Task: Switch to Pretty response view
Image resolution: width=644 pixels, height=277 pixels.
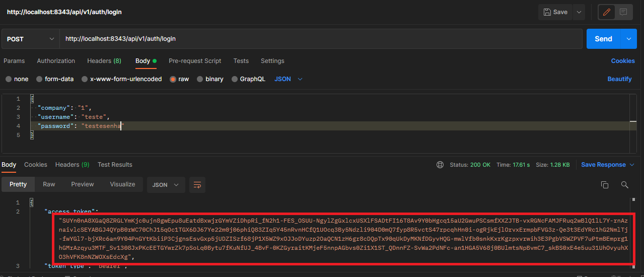Action: click(x=18, y=184)
